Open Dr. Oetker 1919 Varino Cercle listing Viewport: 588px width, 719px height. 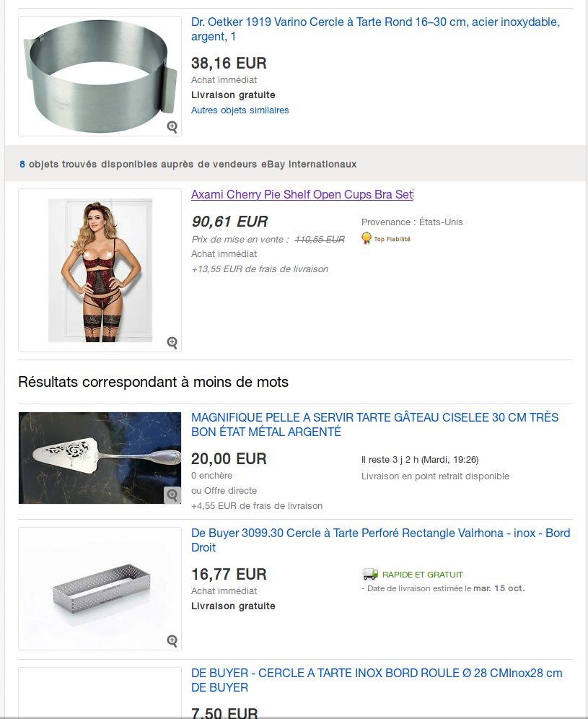pyautogui.click(x=375, y=29)
